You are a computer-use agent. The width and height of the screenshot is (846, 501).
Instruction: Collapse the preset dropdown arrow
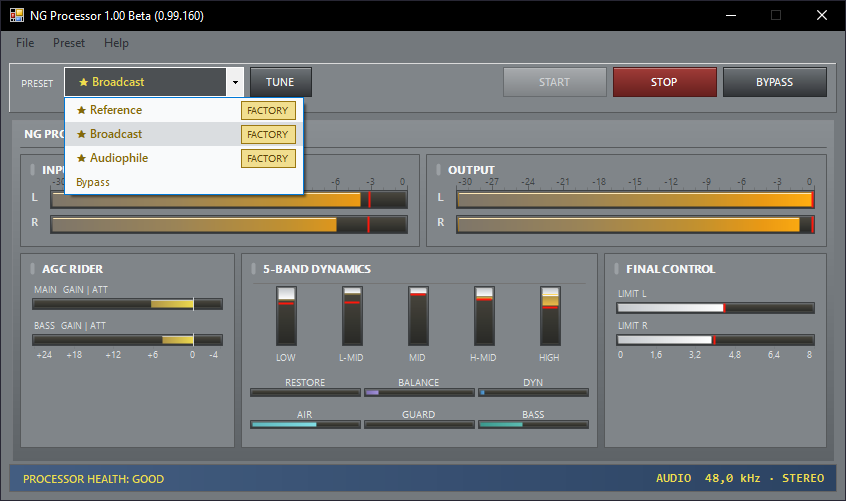click(x=235, y=82)
